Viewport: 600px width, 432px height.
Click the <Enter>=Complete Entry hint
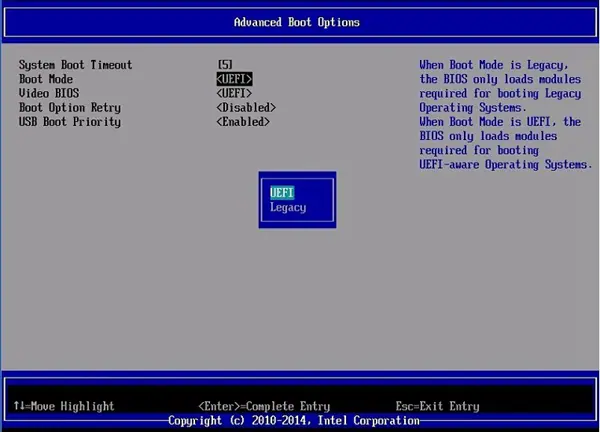264,406
